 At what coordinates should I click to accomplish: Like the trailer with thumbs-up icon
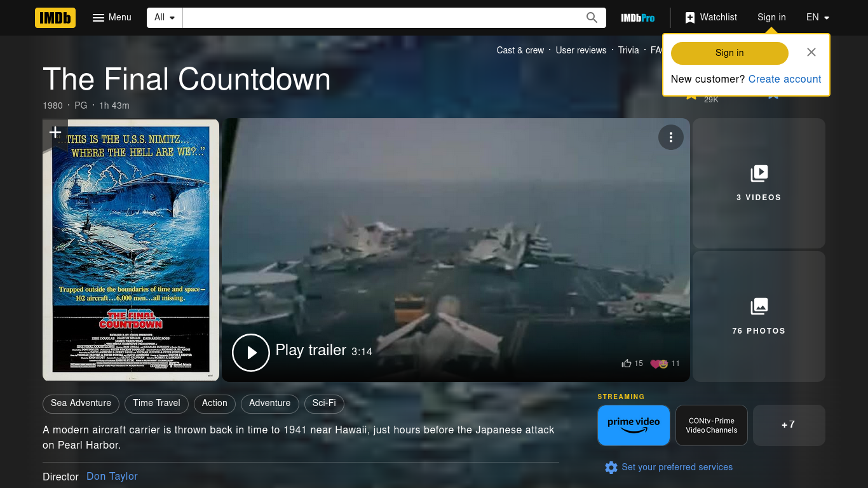(x=627, y=363)
